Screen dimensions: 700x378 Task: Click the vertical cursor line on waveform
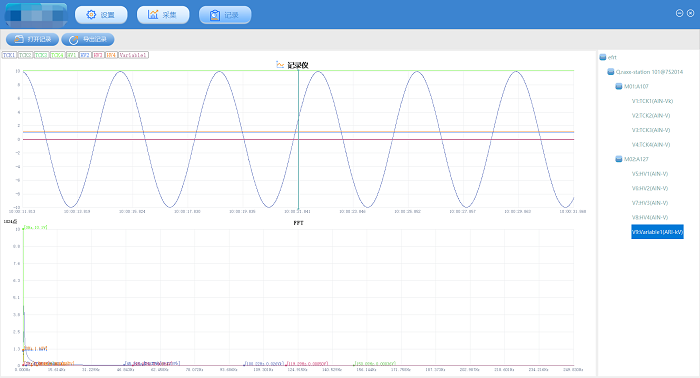coord(298,139)
